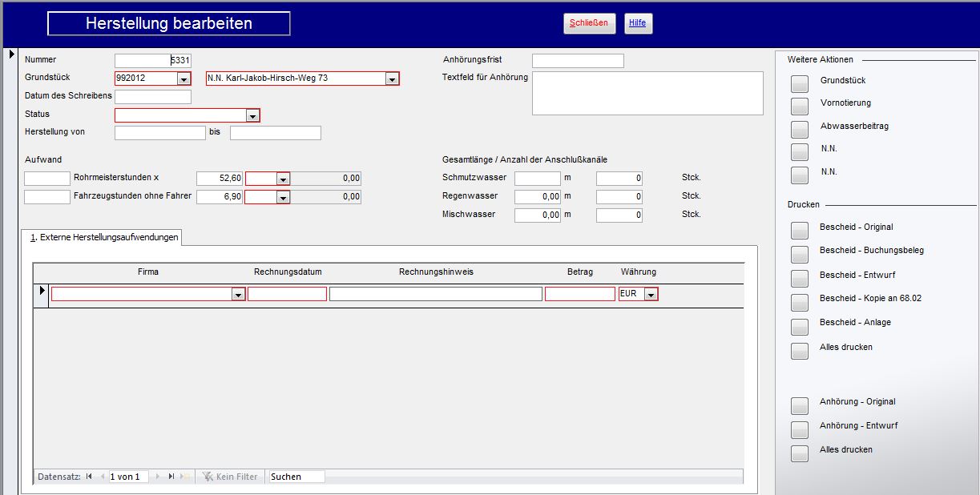Go to first record in Datensatz navigator
This screenshot has width=980, height=495.
pos(89,477)
